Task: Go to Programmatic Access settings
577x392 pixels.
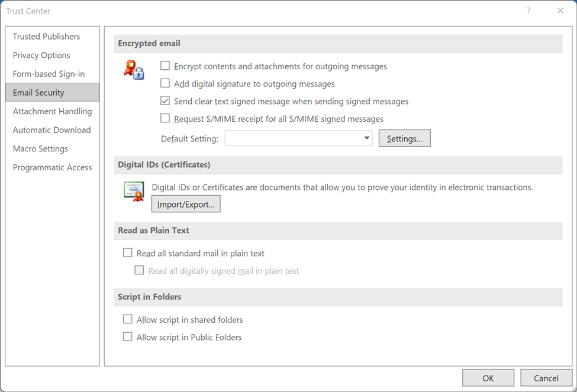Action: click(x=52, y=167)
